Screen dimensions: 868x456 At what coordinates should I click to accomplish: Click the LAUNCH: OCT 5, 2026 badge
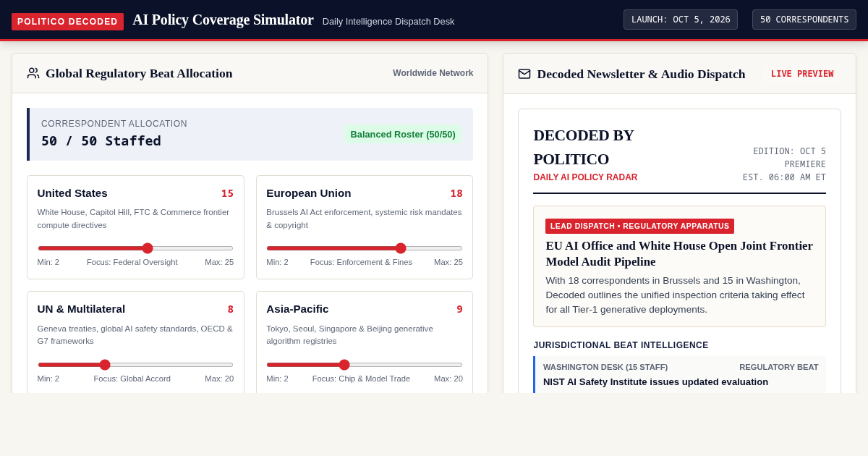tap(681, 20)
